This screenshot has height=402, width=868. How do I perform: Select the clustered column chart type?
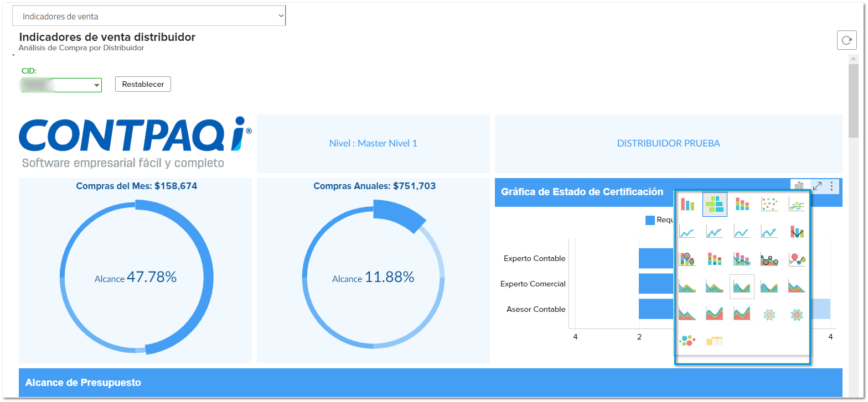click(687, 205)
